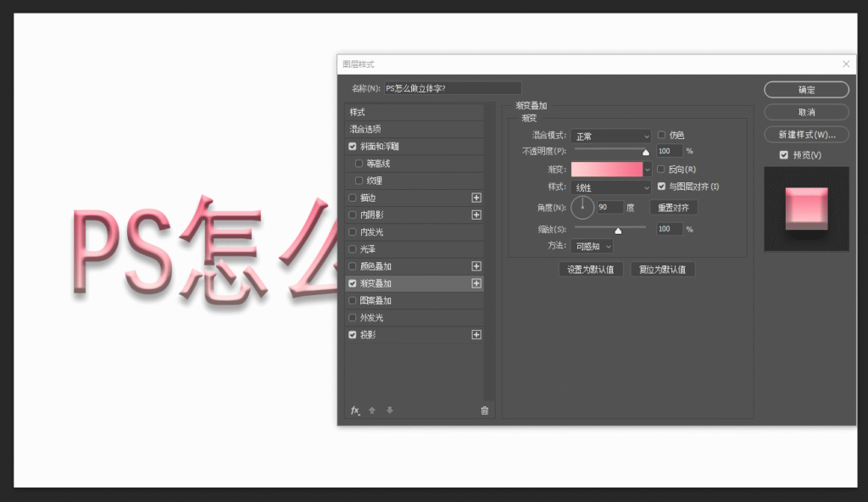Click the 名称 name input field

(453, 88)
